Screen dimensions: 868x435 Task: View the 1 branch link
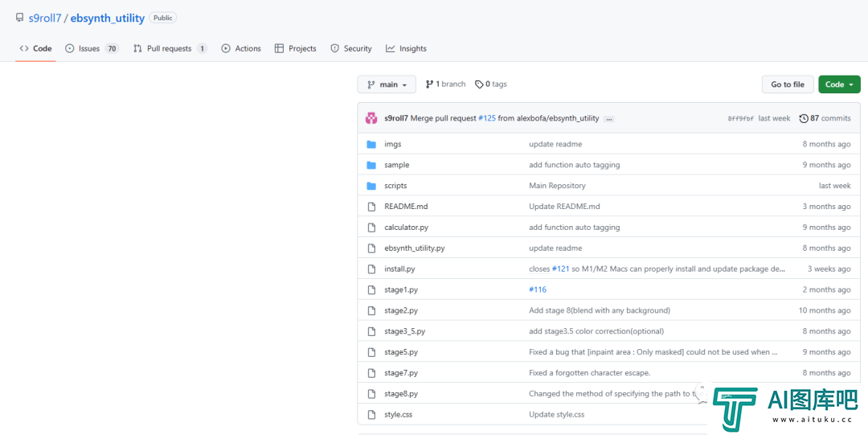pyautogui.click(x=445, y=84)
